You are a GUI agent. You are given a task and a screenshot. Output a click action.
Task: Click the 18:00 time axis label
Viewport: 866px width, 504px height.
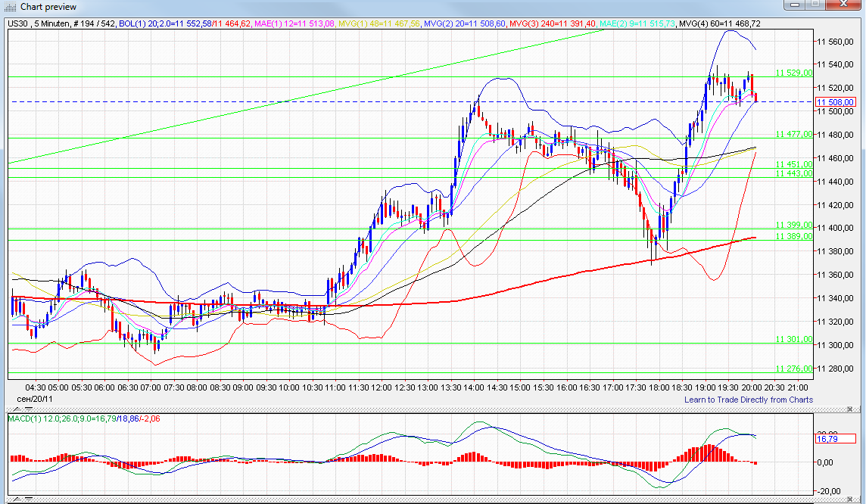659,388
